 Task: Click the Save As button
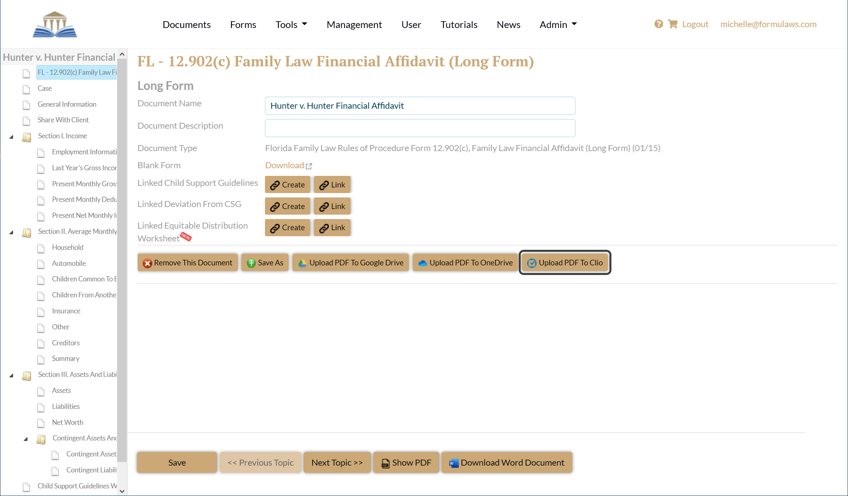click(265, 262)
